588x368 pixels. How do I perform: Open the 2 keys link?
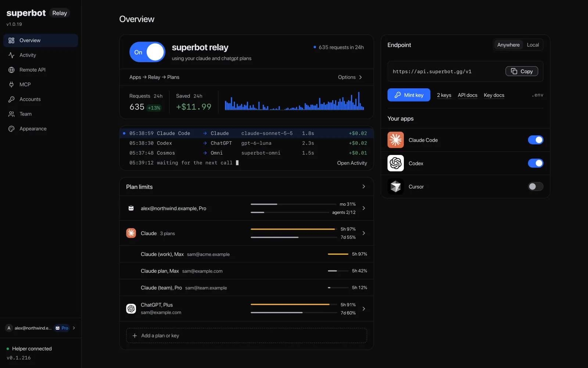[x=444, y=95]
